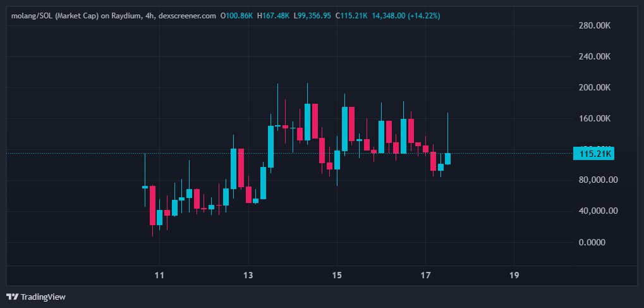Click the high value H167.48K
Screen dimensions: 644x308
(x=273, y=16)
